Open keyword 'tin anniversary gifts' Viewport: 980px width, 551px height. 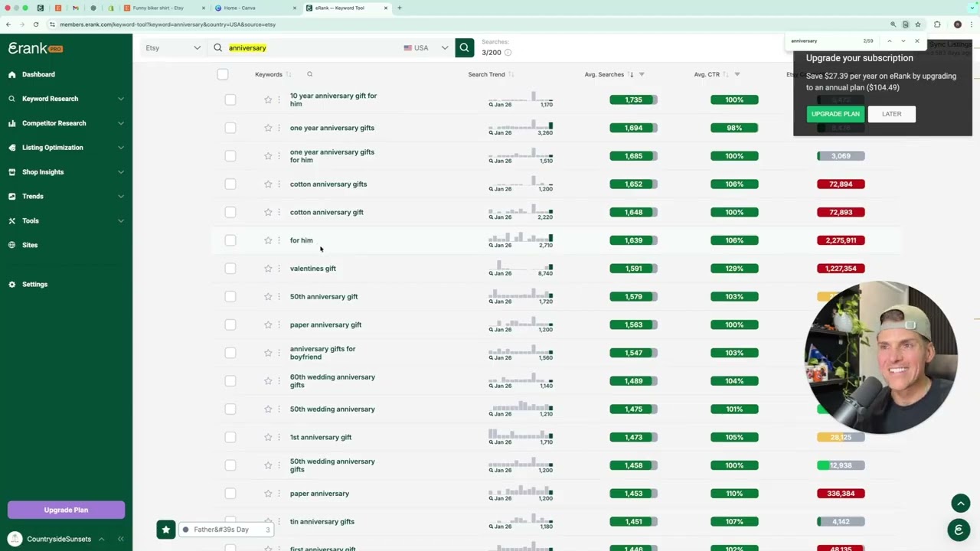322,522
